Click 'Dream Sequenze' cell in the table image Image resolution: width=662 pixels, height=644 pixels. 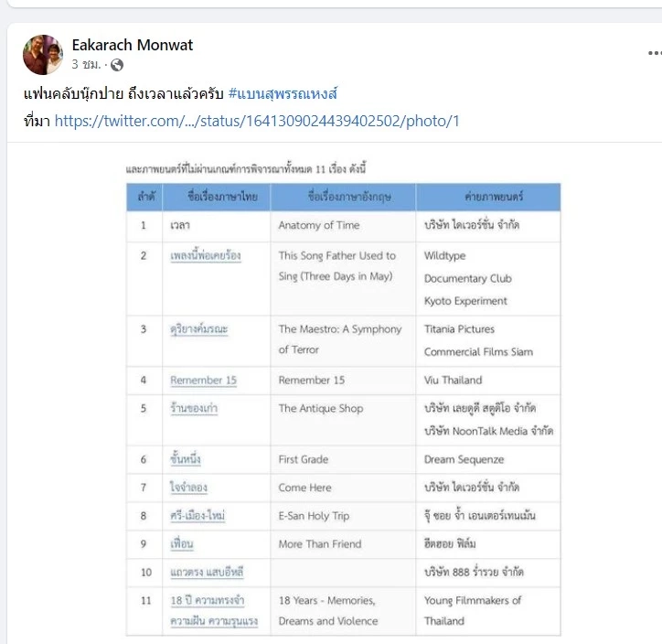[464, 459]
